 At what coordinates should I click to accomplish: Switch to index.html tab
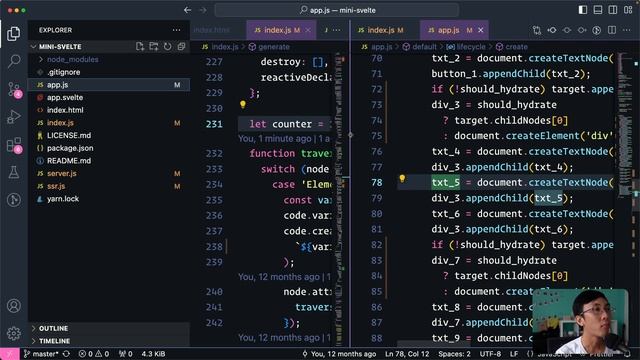click(212, 30)
